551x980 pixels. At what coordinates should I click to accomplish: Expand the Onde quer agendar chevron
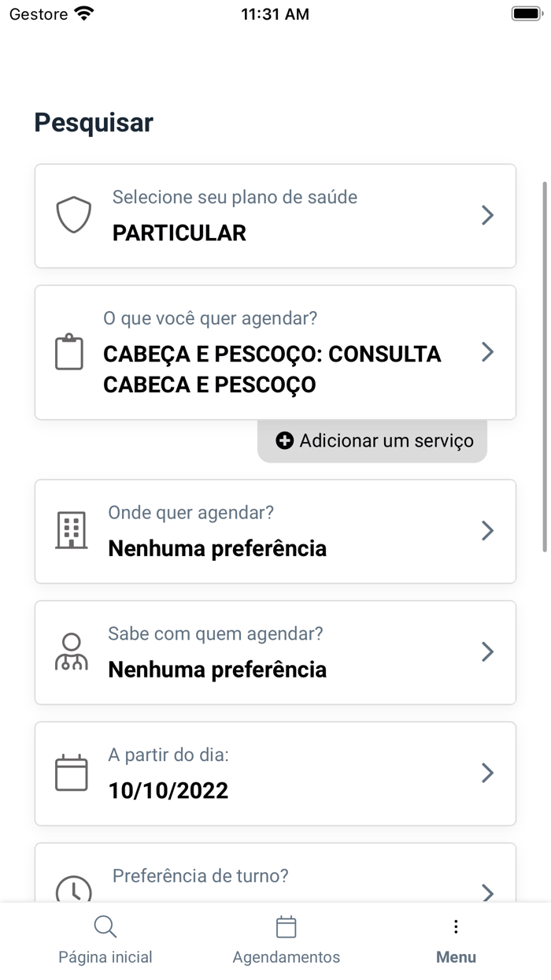pyautogui.click(x=487, y=530)
